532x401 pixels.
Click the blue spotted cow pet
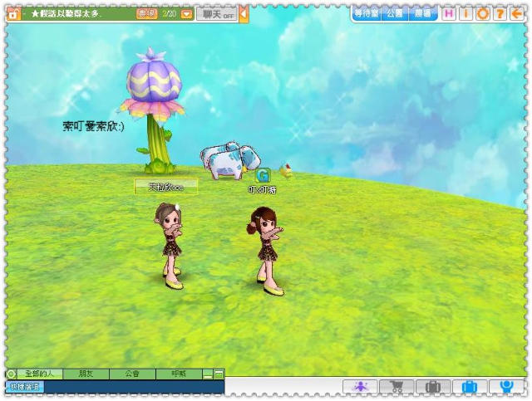(x=231, y=161)
